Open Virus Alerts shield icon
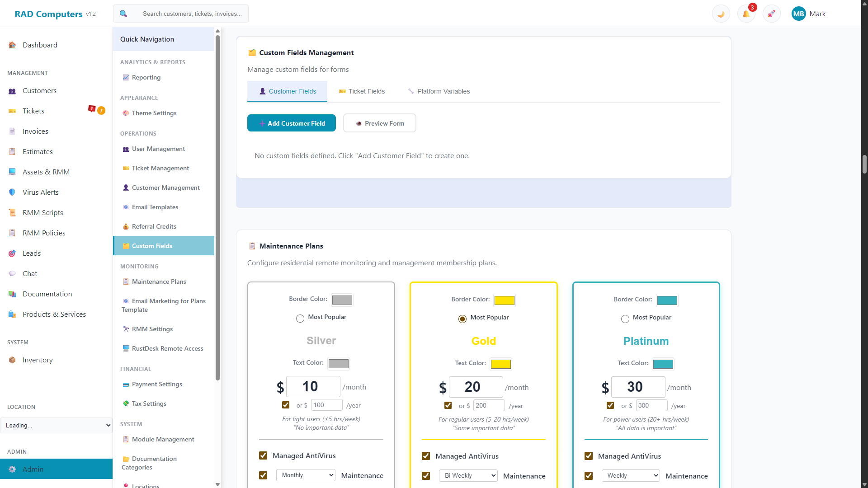This screenshot has width=868, height=488. click(x=12, y=192)
